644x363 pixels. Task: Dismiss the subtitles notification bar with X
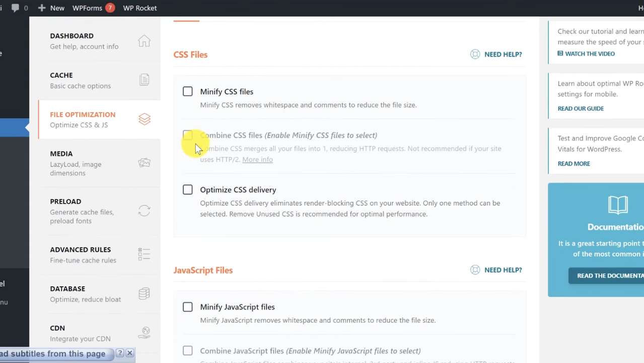[129, 353]
